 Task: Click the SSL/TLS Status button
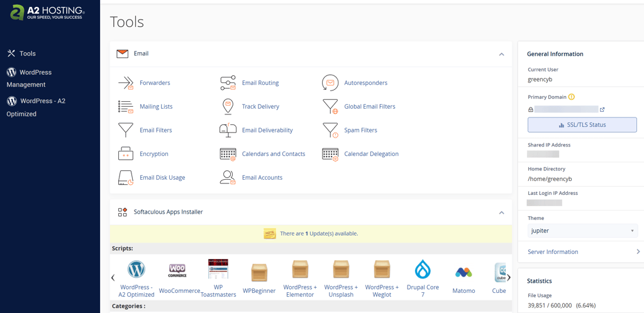pos(582,124)
